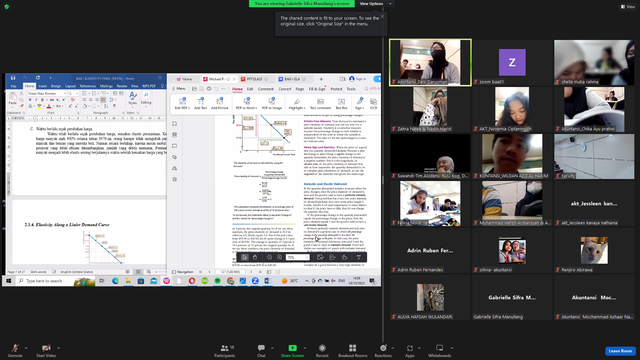Image resolution: width=640 pixels, height=360 pixels.
Task: Open the References tab in Word
Action: pyautogui.click(x=88, y=86)
